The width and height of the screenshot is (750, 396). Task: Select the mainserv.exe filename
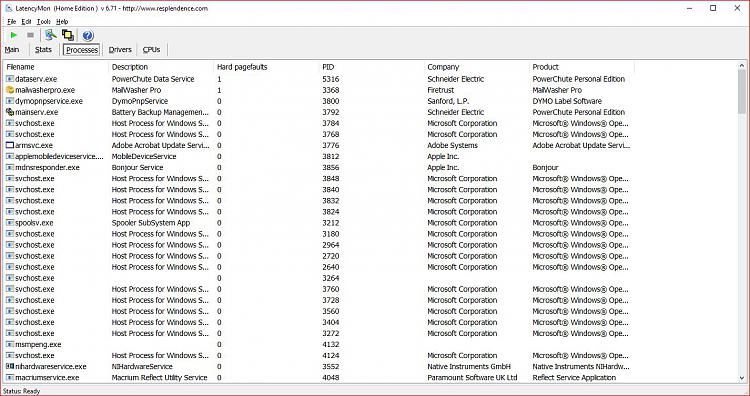[x=36, y=112]
